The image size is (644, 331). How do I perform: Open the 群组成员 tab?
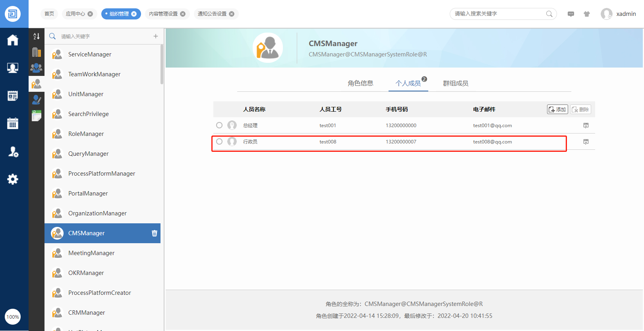[x=456, y=83]
